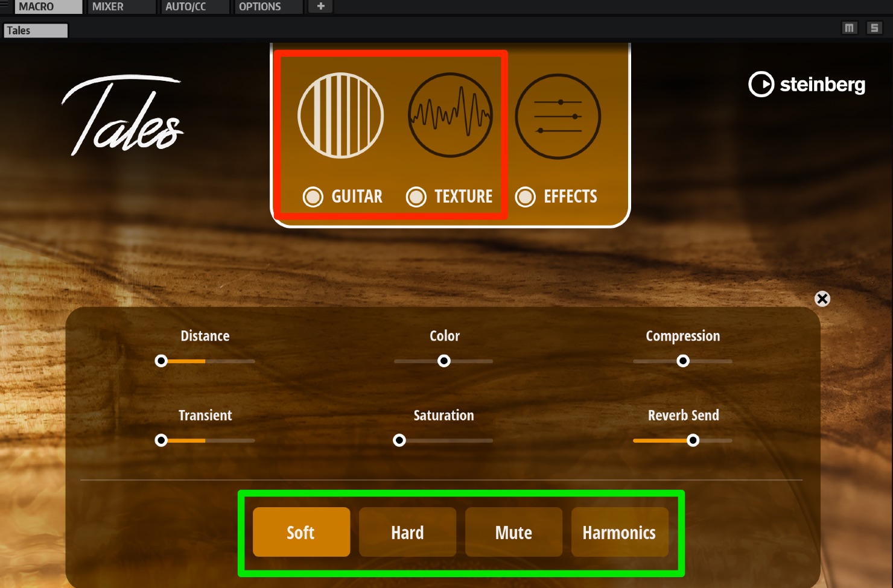Click the Reverb Send slider handle

693,440
